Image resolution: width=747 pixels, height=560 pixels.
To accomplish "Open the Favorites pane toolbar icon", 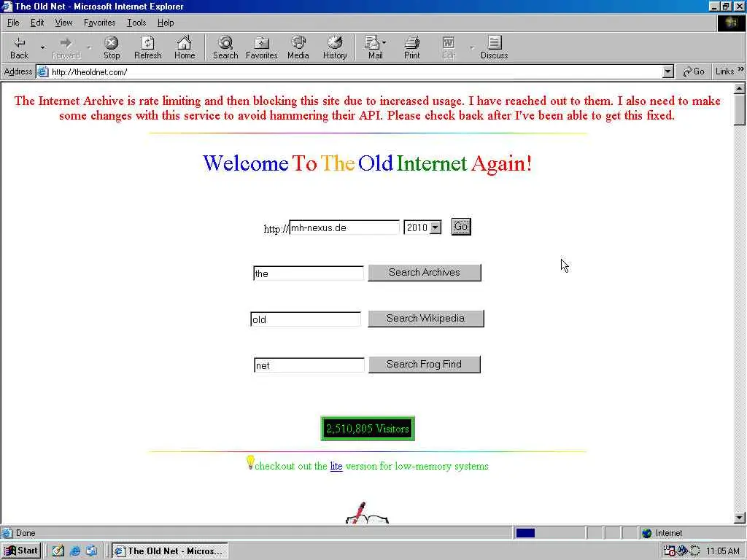I will click(x=262, y=47).
